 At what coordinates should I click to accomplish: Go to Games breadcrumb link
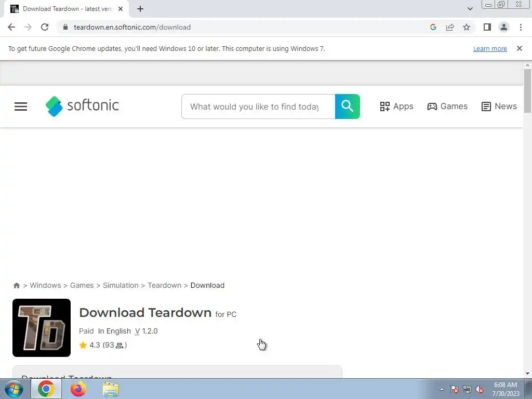[x=82, y=285]
